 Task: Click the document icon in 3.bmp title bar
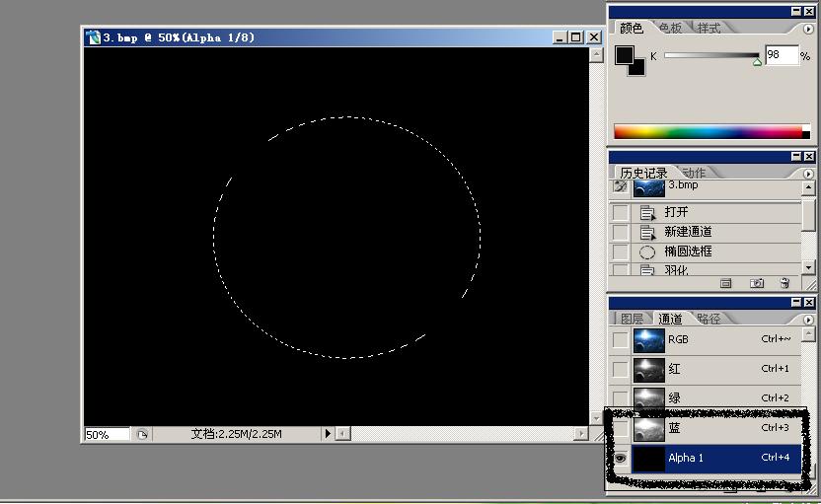pos(94,37)
